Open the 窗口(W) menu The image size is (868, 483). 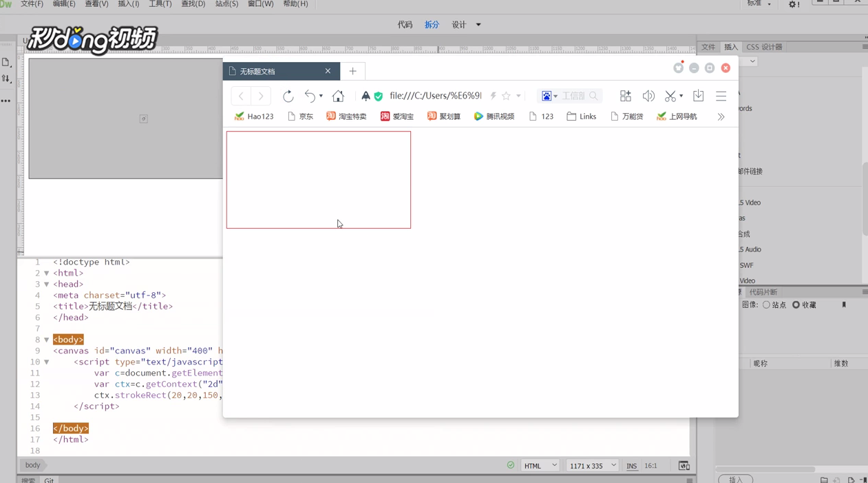tap(260, 4)
